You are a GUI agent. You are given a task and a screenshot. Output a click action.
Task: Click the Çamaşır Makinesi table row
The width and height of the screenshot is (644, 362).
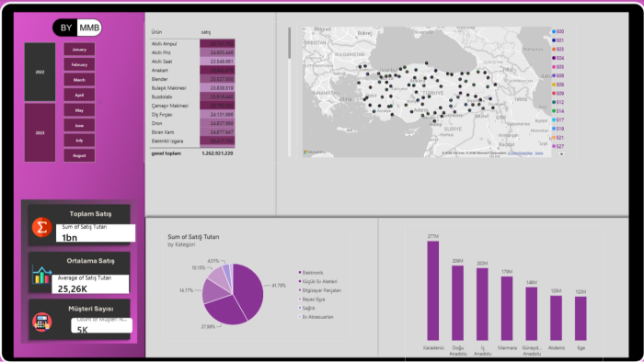tap(192, 106)
